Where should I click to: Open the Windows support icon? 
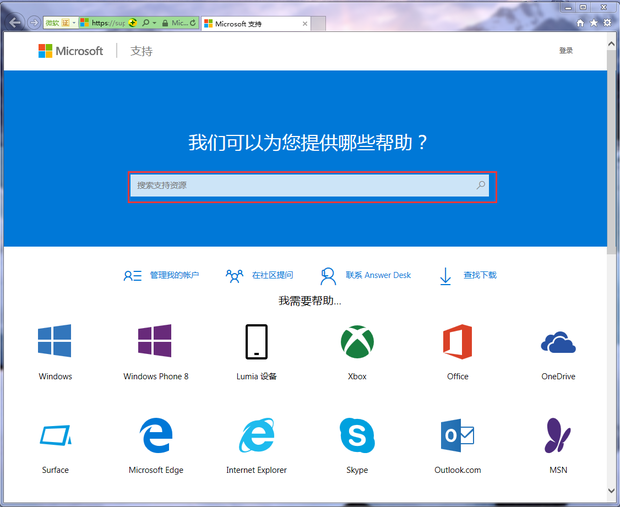pyautogui.click(x=55, y=341)
